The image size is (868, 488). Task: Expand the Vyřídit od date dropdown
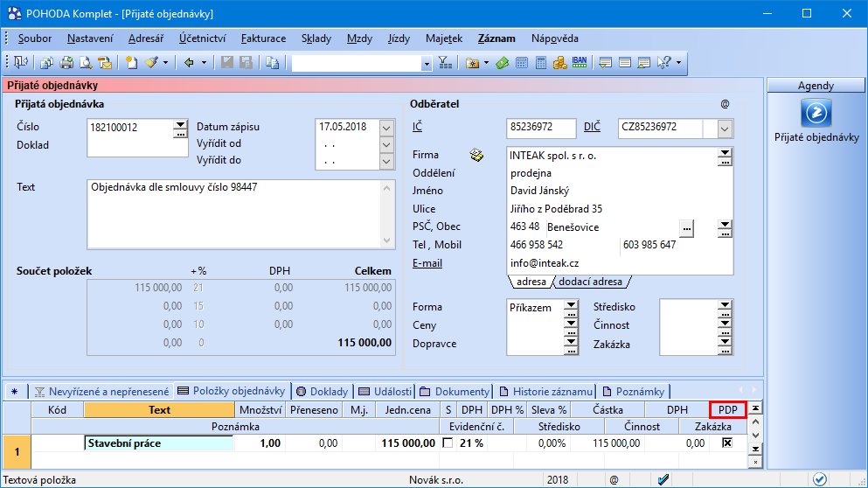click(x=386, y=145)
